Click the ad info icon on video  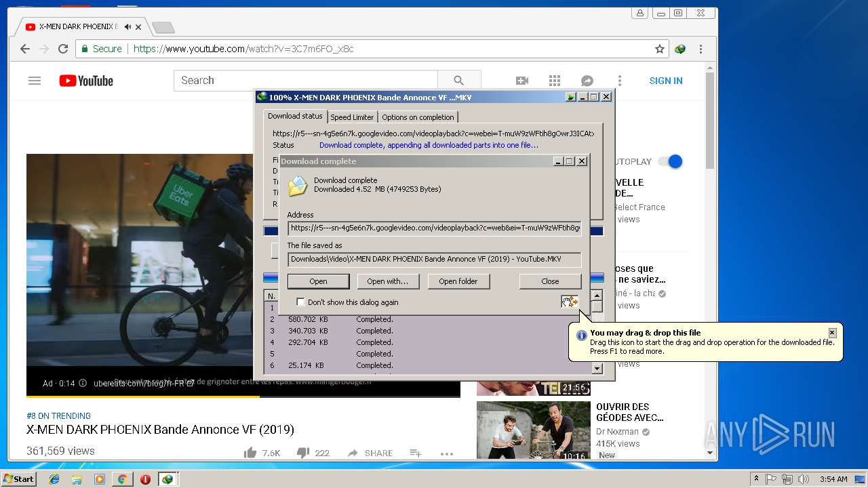point(83,383)
